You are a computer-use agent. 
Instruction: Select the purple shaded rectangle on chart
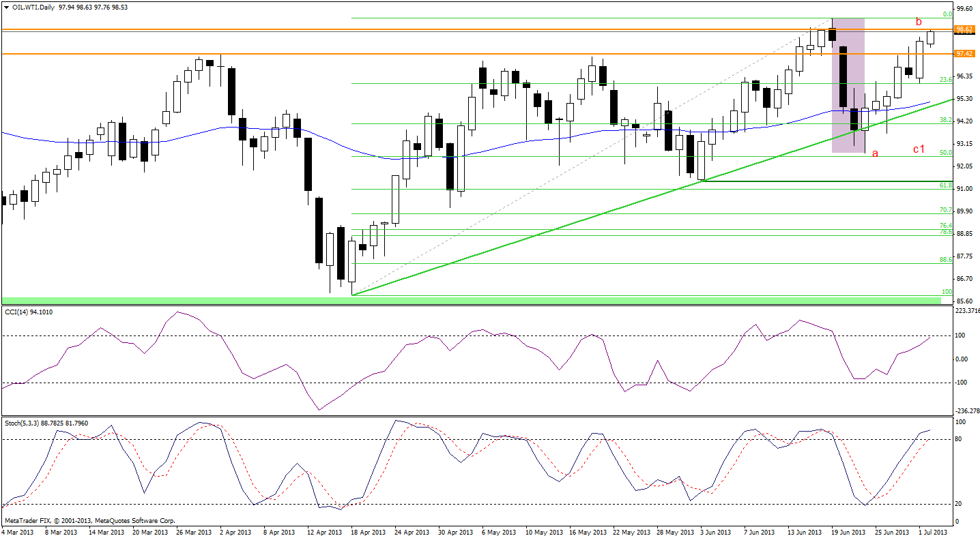848,85
